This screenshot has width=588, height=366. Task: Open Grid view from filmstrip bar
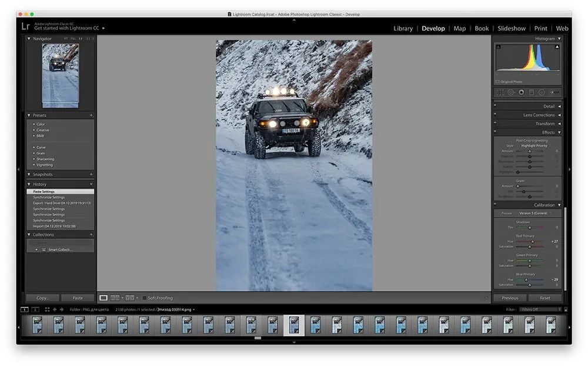pos(47,309)
